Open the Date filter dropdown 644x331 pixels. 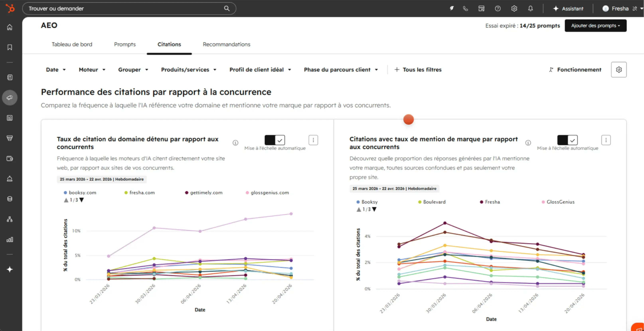tap(56, 69)
